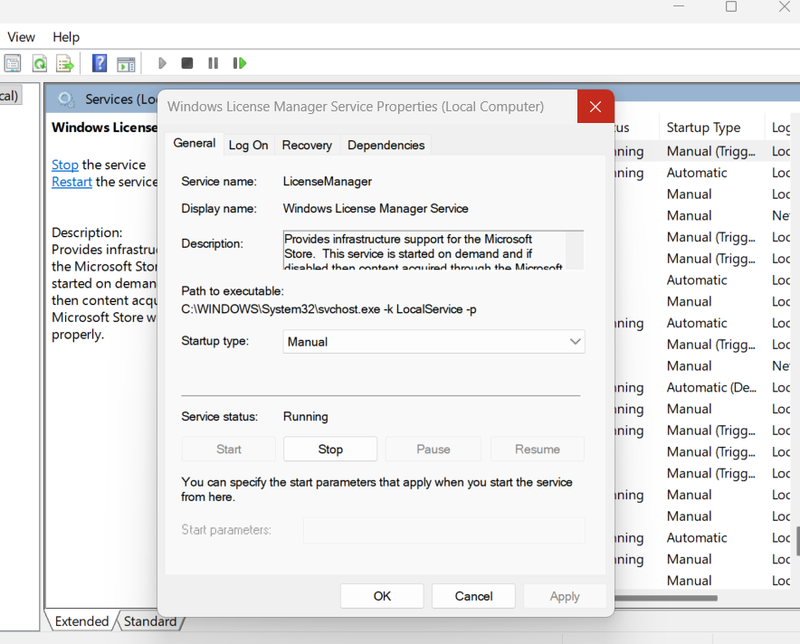The height and width of the screenshot is (644, 800).
Task: Open the View menu
Action: tap(21, 37)
